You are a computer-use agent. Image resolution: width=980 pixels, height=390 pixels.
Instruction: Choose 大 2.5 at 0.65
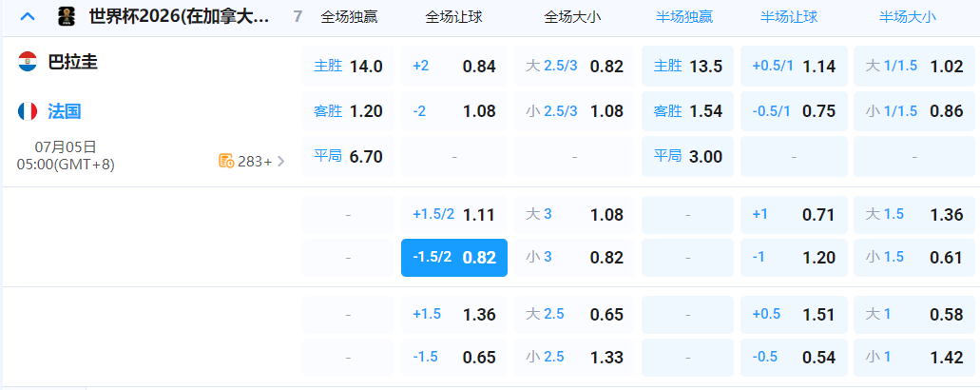pos(574,315)
